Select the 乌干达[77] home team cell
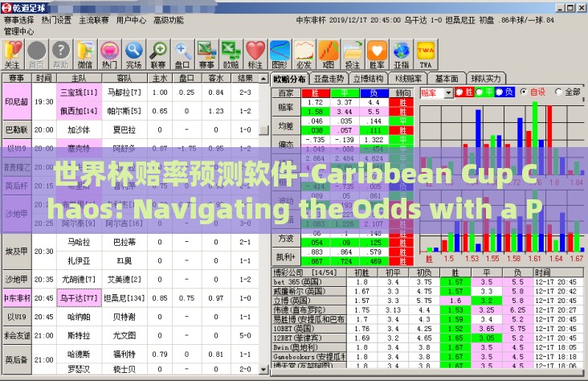This screenshot has width=588, height=381. pyautogui.click(x=79, y=298)
